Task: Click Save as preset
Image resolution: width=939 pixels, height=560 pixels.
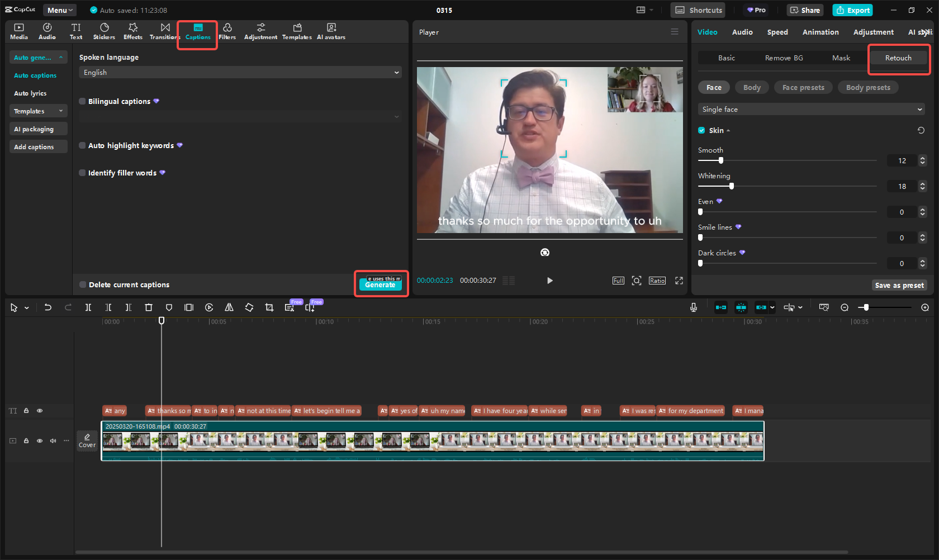Action: [899, 285]
